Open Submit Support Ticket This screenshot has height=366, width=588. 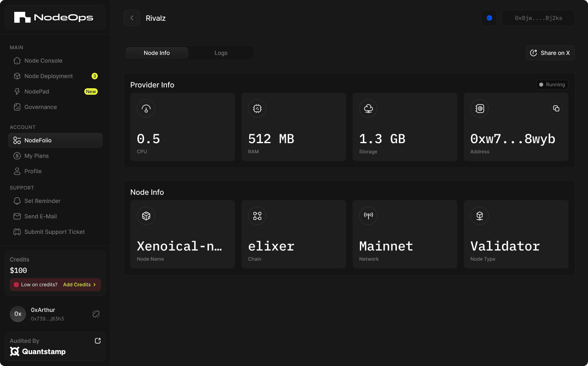(55, 232)
